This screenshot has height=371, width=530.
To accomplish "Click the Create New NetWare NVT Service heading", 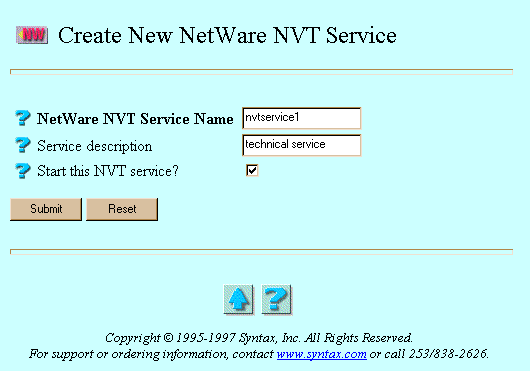I will (x=227, y=35).
